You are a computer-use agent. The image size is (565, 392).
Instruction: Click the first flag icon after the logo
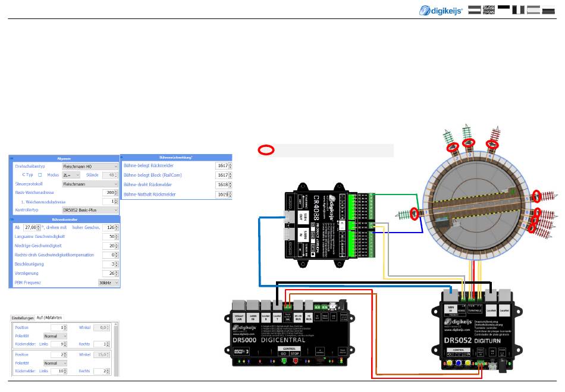coord(474,10)
